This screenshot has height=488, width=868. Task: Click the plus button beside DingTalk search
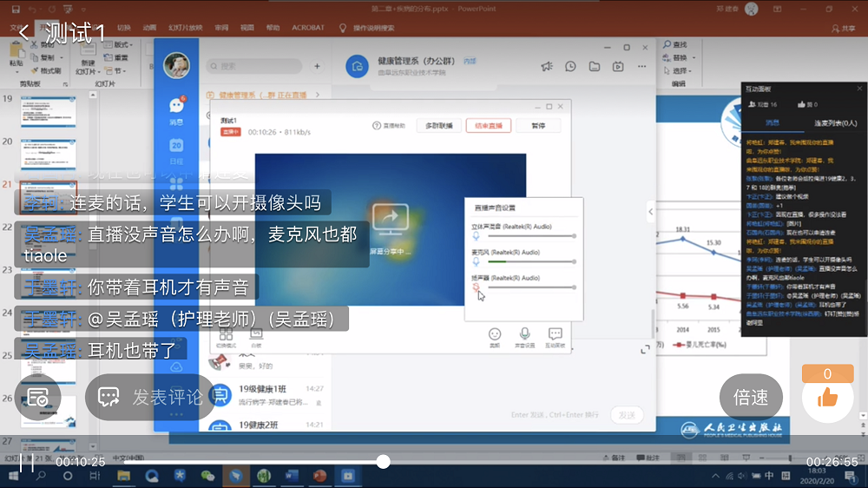click(x=317, y=66)
